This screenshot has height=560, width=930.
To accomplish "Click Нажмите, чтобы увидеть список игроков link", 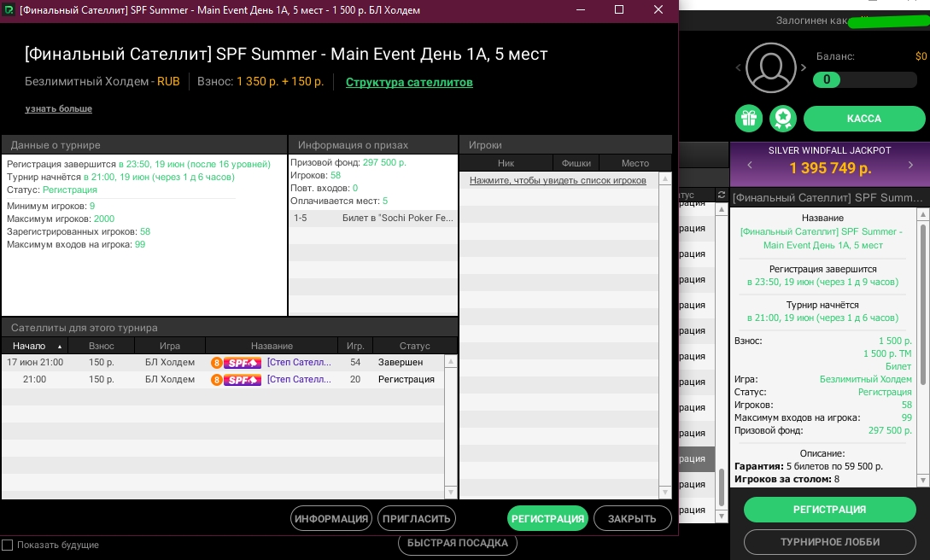I will pyautogui.click(x=558, y=180).
